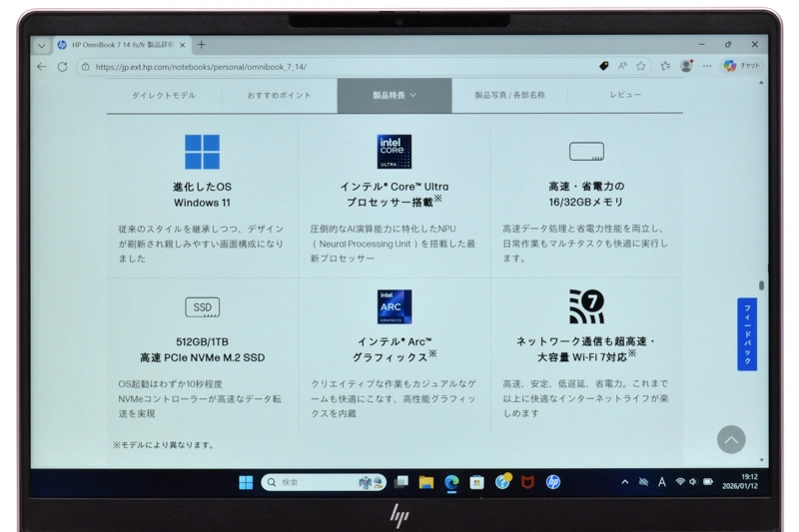Switch to レビュー tab
Viewport: 799px width, 532px height.
pyautogui.click(x=625, y=95)
